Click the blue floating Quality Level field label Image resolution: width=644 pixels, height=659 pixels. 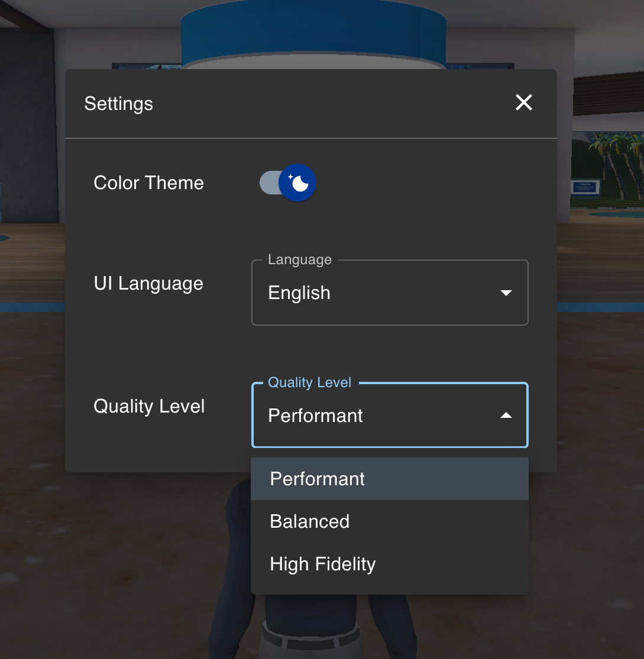[309, 382]
